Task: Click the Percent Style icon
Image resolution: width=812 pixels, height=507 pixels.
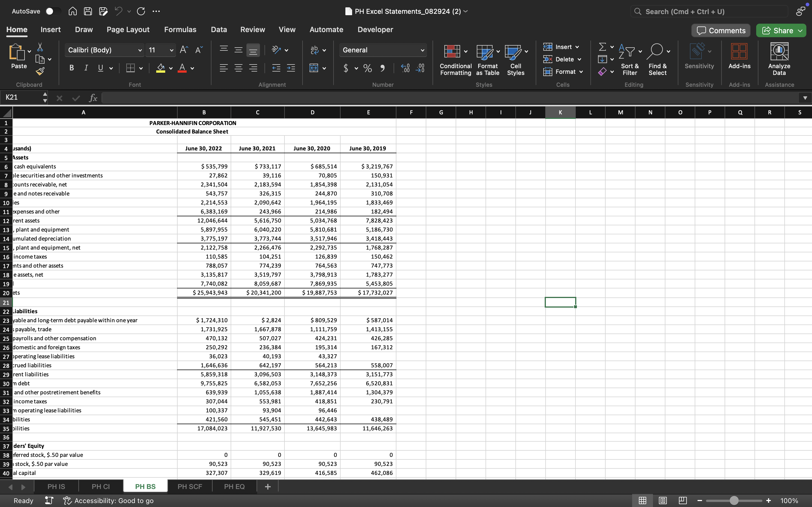Action: (367, 68)
